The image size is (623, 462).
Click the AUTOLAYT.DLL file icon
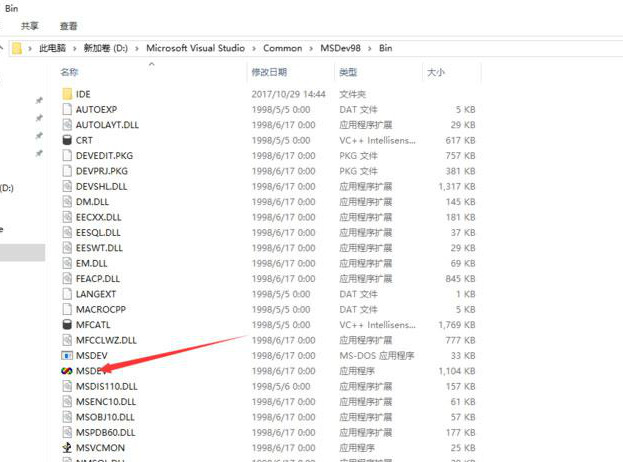point(67,125)
